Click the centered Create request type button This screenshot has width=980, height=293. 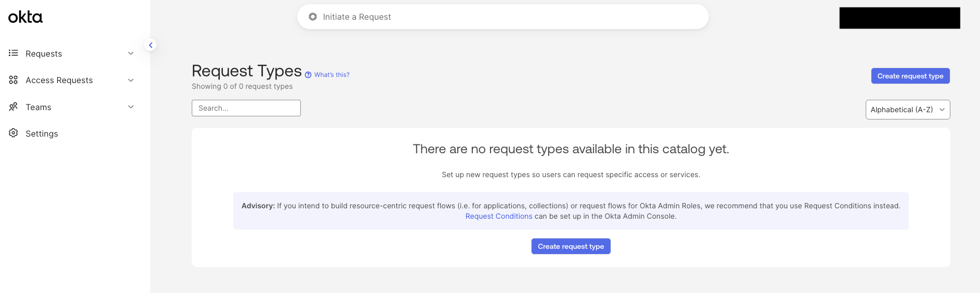[x=571, y=246]
